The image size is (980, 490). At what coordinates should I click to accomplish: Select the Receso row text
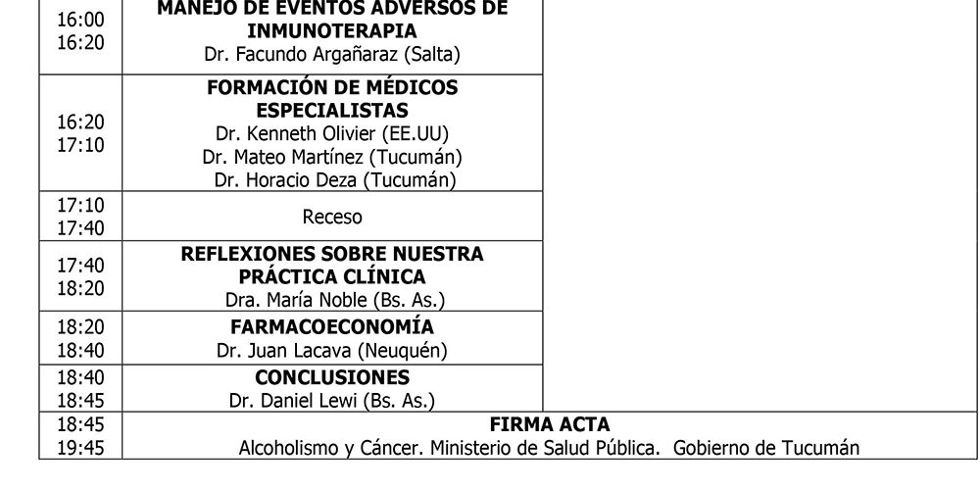coord(332,217)
